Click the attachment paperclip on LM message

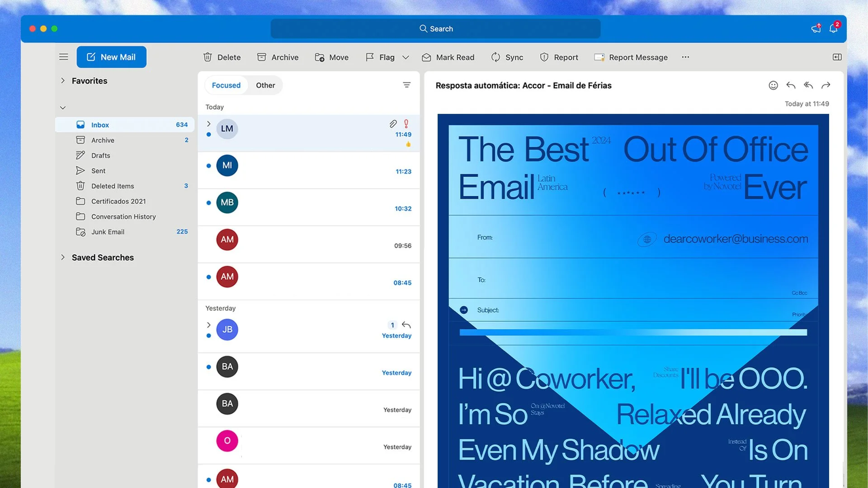pyautogui.click(x=393, y=123)
